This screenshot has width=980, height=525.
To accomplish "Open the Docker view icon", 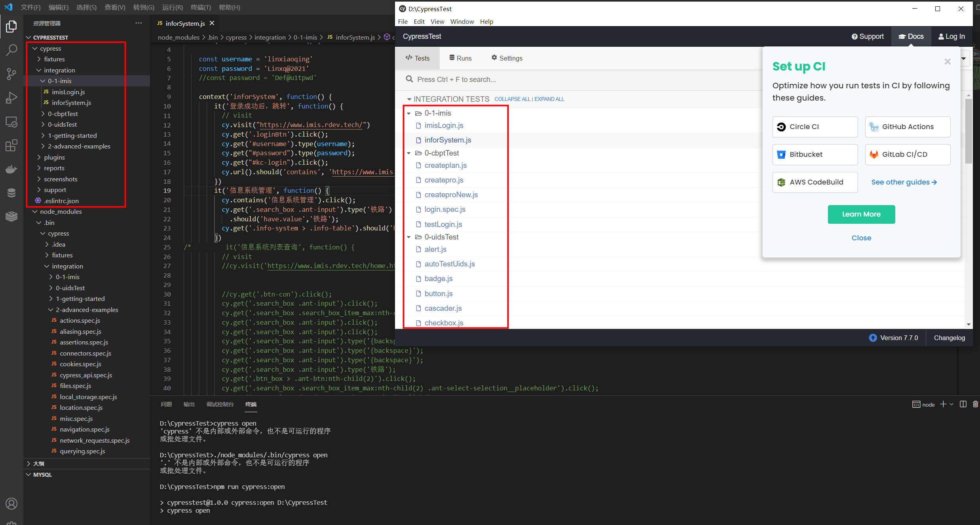I will (11, 169).
